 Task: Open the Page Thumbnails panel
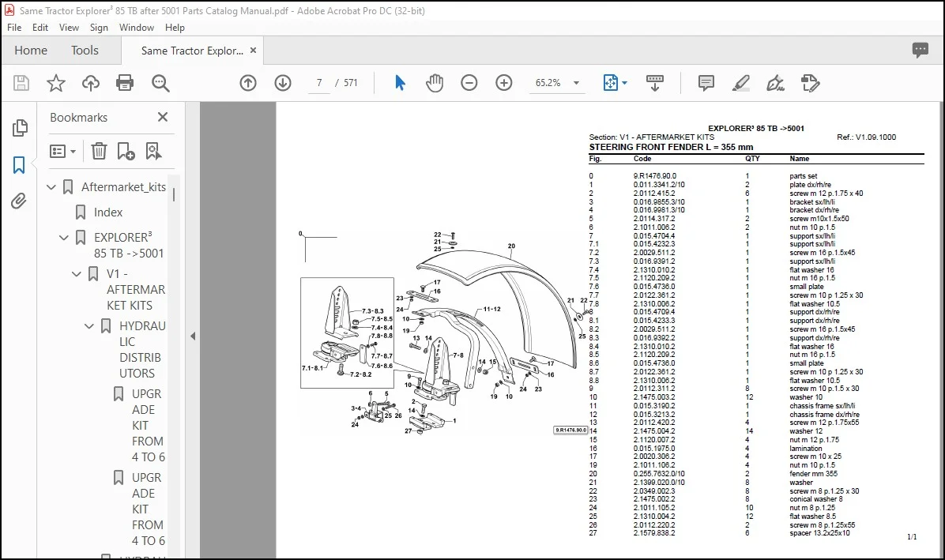19,128
